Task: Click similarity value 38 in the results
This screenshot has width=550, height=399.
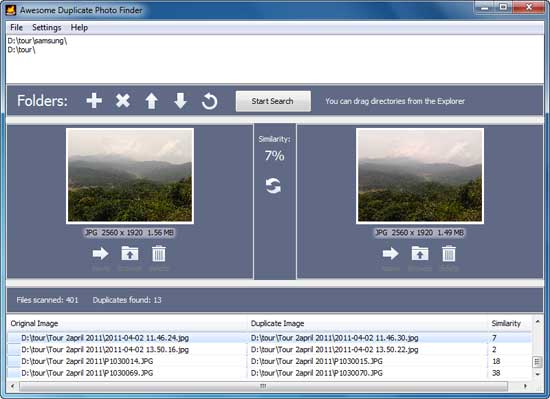Action: pyautogui.click(x=496, y=373)
